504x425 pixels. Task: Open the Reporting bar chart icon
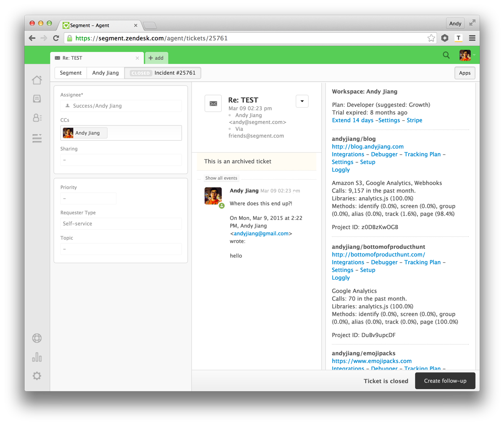[37, 357]
